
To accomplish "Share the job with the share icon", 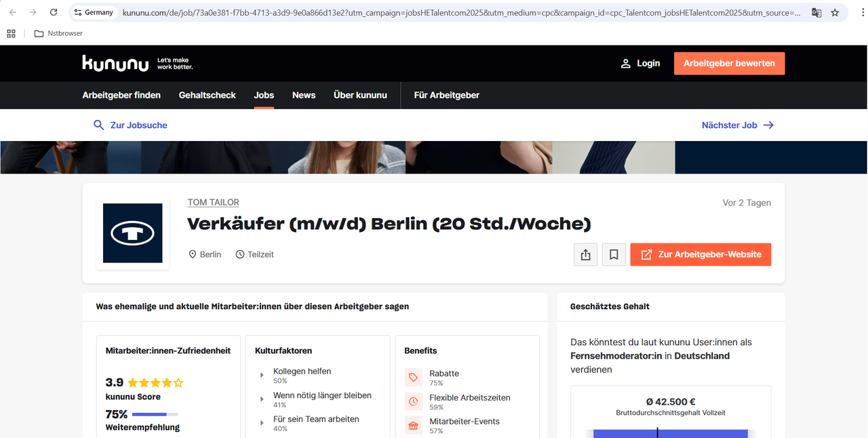I will coord(586,254).
